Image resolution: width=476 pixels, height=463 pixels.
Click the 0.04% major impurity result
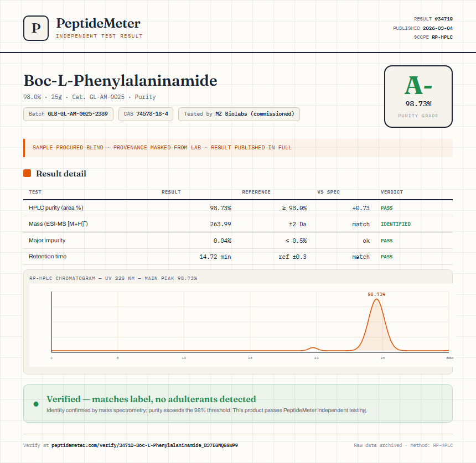pyautogui.click(x=222, y=241)
